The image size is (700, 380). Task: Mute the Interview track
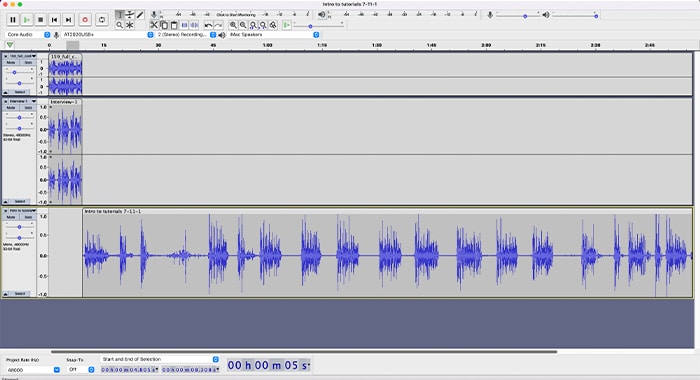(11, 108)
